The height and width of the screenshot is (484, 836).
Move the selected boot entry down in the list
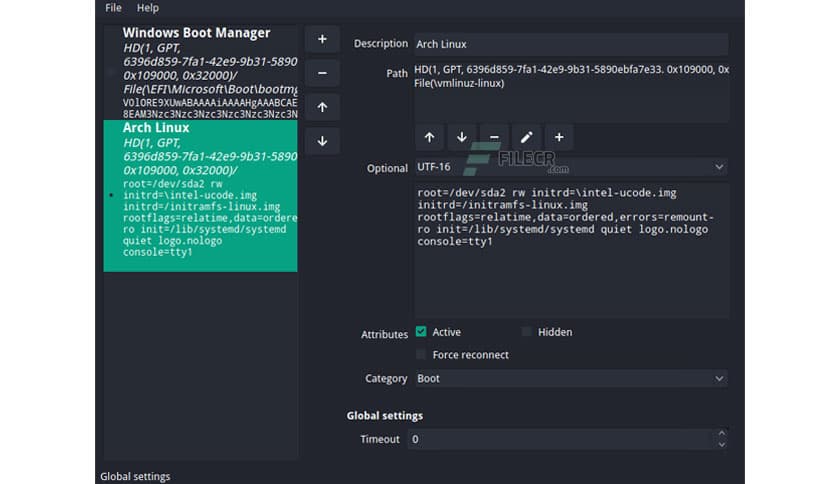click(x=322, y=141)
